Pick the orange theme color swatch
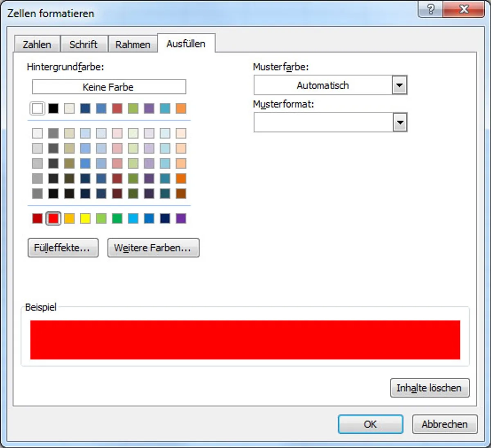Screen dimensions: 491x448 (x=181, y=109)
